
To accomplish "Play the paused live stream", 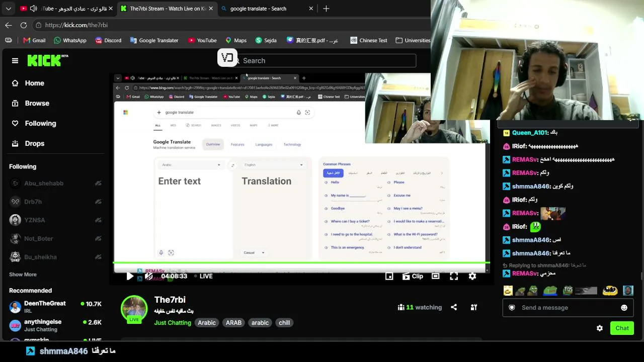I will 130,276.
